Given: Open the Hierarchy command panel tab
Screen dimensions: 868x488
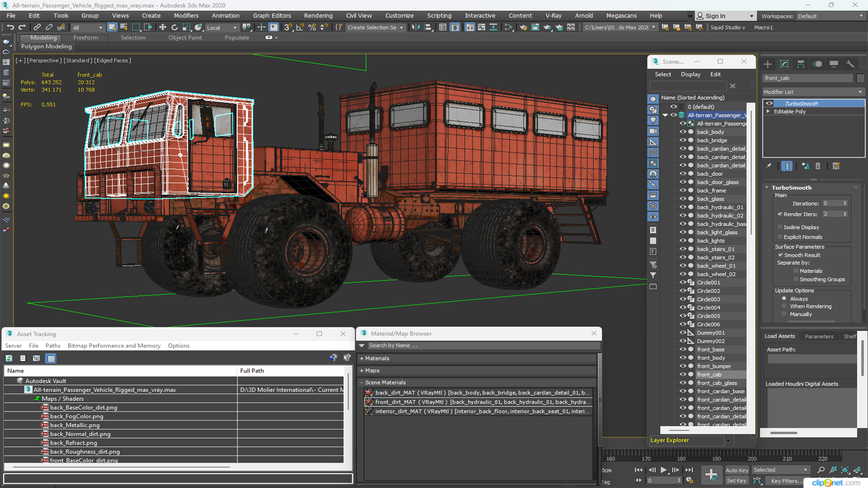Looking at the screenshot, I should 801,64.
